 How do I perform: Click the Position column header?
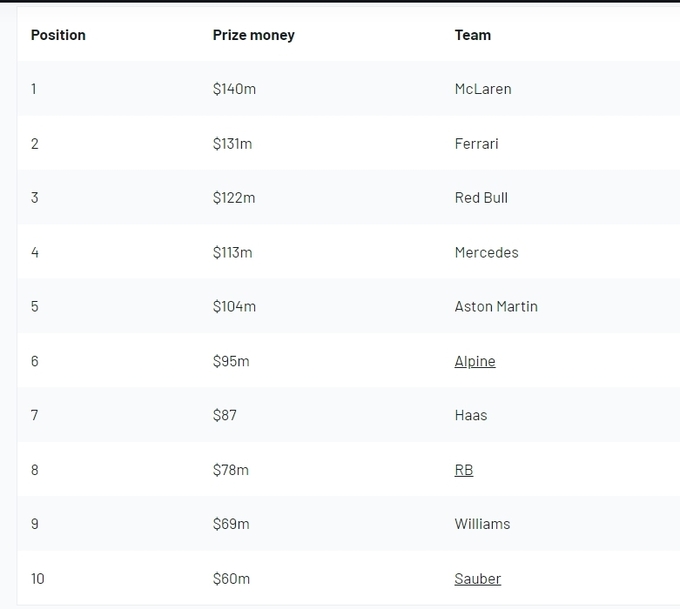(58, 35)
